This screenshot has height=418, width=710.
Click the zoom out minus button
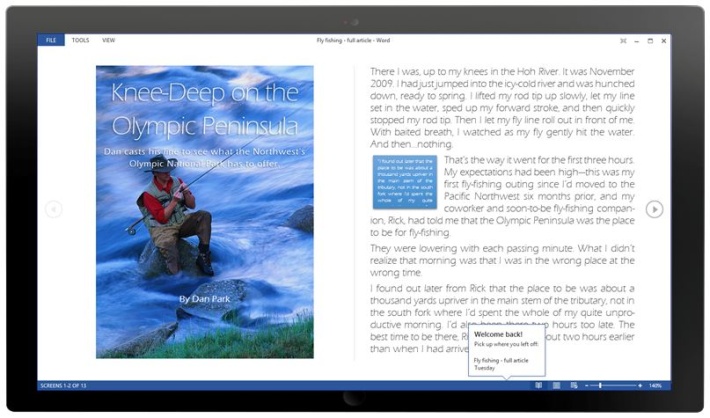click(x=588, y=385)
